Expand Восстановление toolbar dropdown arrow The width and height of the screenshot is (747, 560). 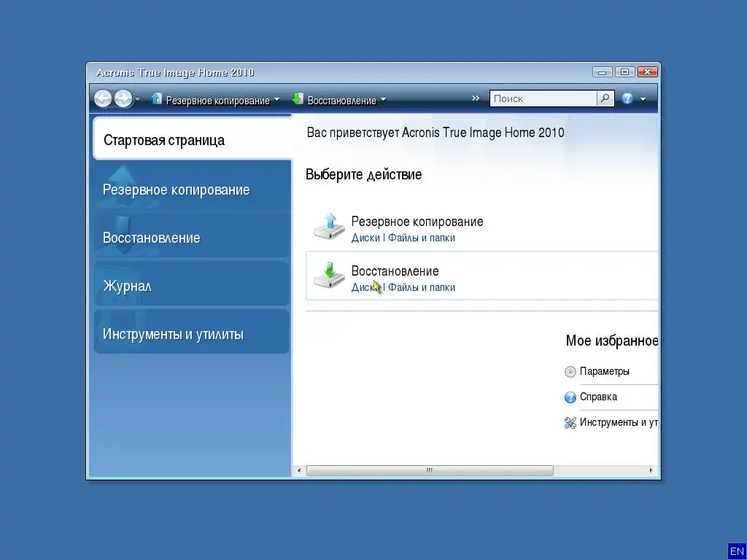coord(384,100)
